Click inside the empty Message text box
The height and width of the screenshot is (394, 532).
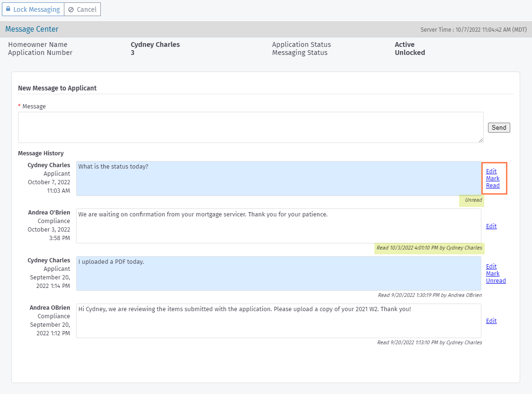tap(250, 127)
